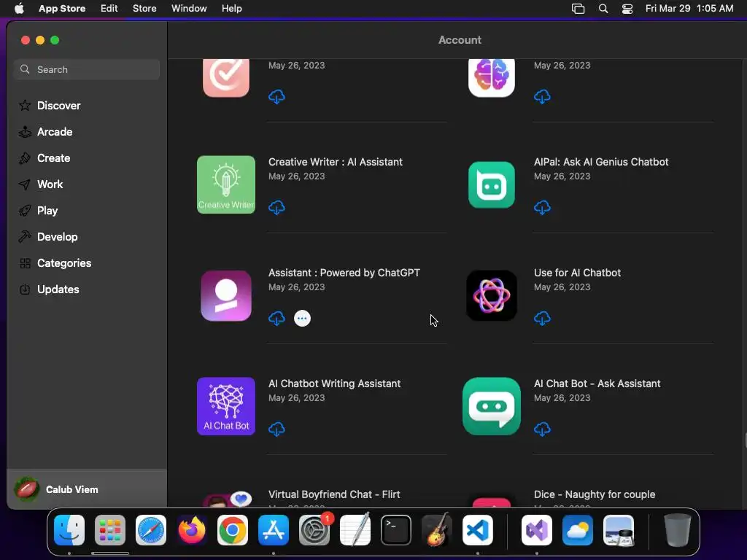Click download cloud beside pink checkmark app
Screen dimensions: 747x560
(x=276, y=97)
